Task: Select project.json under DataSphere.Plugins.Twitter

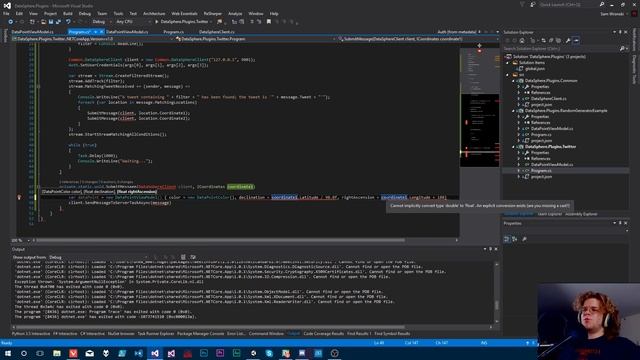Action: (541, 177)
